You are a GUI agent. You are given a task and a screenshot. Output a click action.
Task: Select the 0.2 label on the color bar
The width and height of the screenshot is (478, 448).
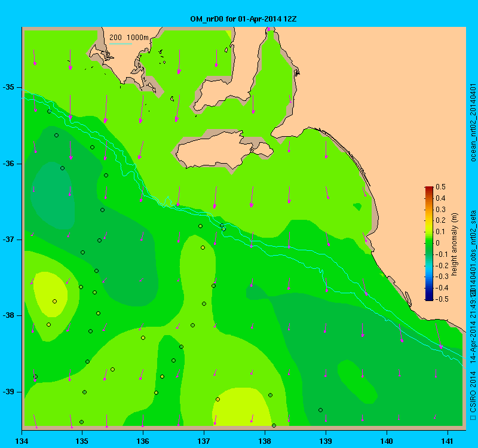click(x=440, y=220)
